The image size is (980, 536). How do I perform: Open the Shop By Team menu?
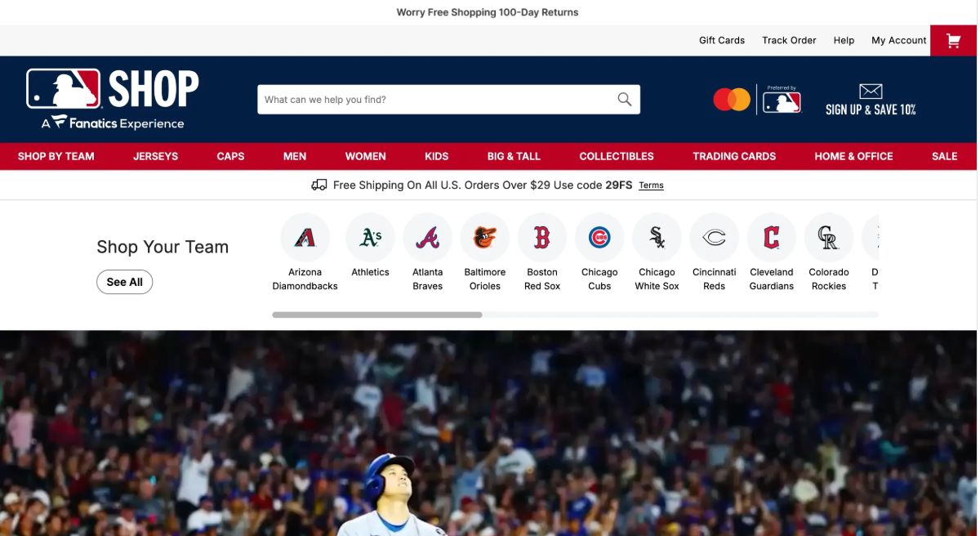56,156
